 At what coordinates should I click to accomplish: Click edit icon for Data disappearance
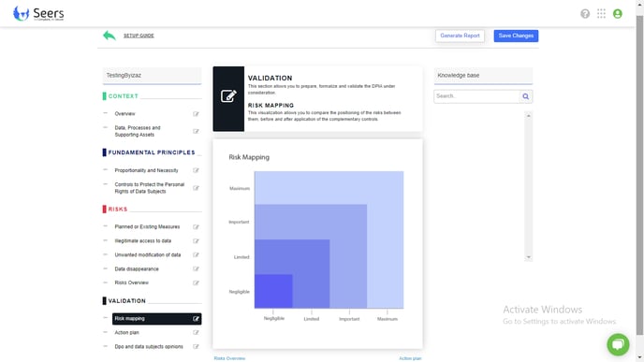(196, 268)
